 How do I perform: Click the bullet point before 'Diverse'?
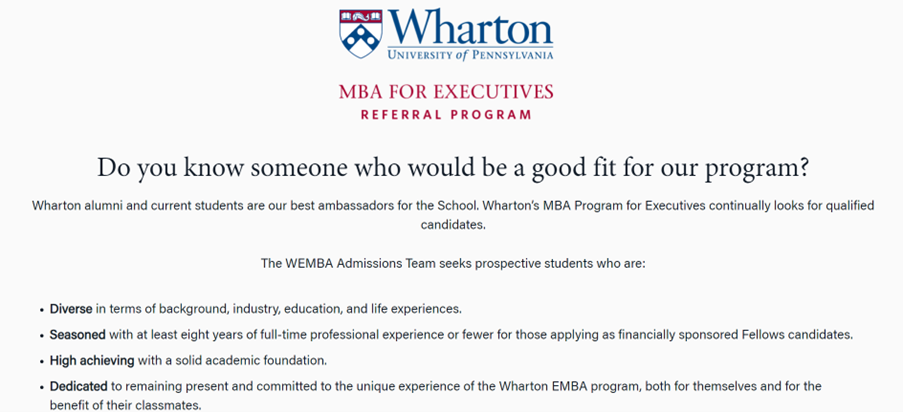tap(41, 309)
